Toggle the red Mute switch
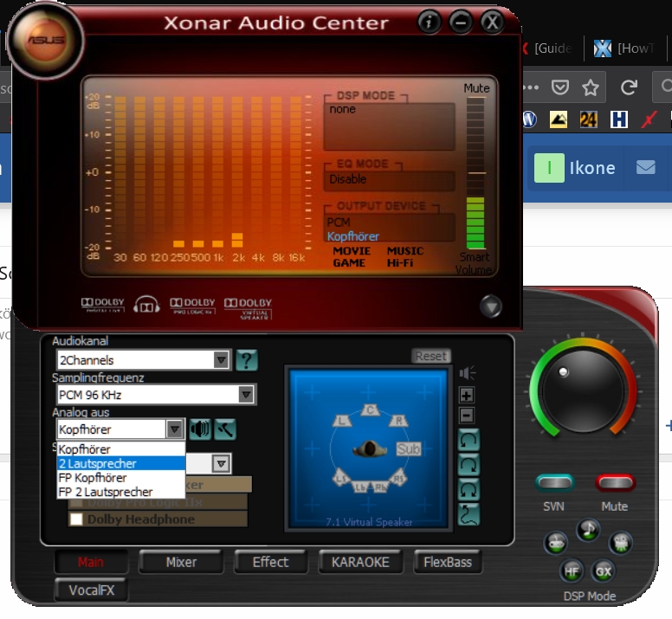Screen dimensions: 672x619 click(615, 483)
